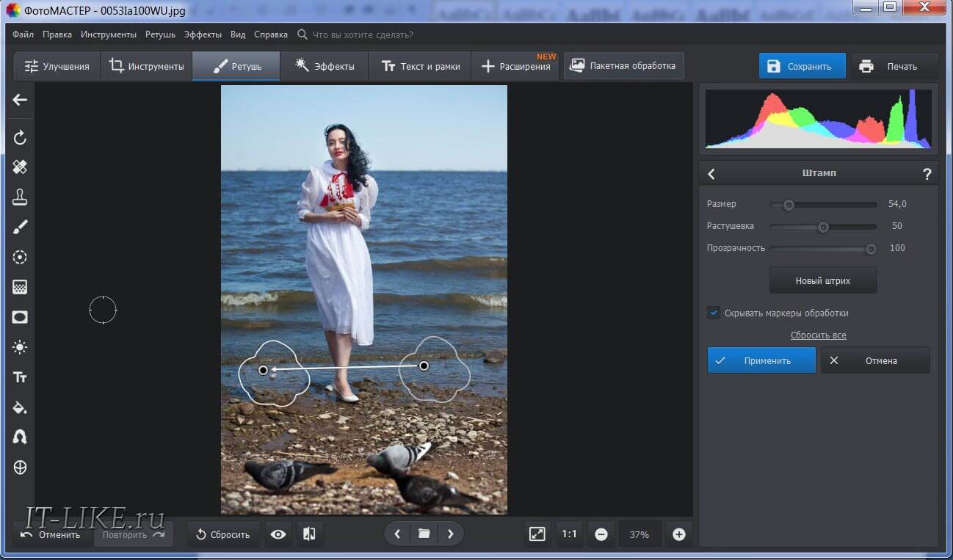This screenshot has width=953, height=560.
Task: Select the sun brightness tool
Action: 20,347
